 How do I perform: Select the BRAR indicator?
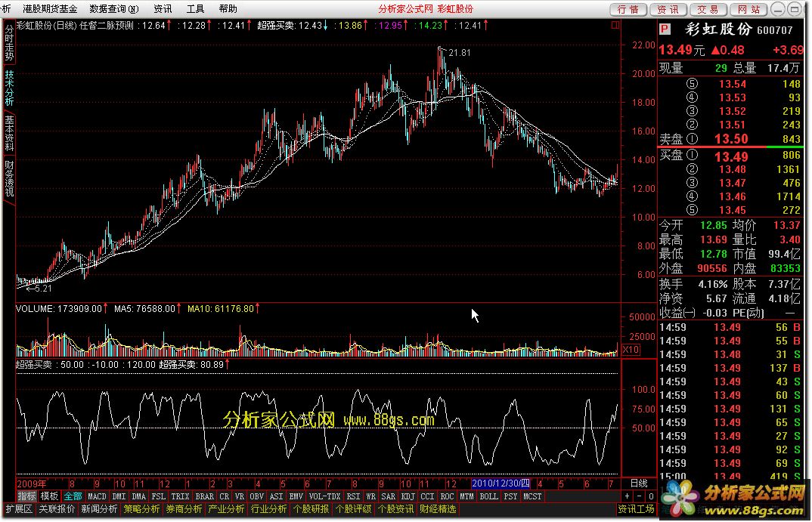click(x=205, y=496)
